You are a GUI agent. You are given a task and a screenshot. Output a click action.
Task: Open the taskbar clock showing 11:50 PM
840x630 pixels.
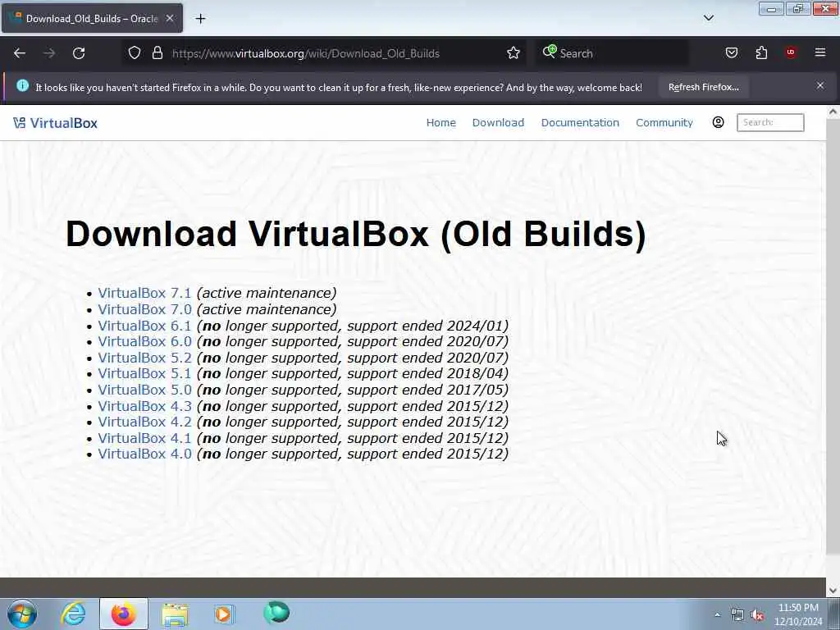(798, 614)
